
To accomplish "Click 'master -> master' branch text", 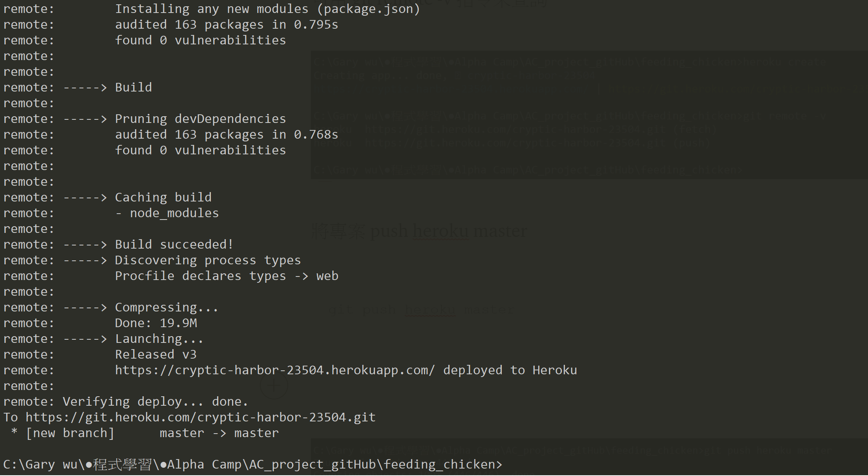I will coord(219,433).
